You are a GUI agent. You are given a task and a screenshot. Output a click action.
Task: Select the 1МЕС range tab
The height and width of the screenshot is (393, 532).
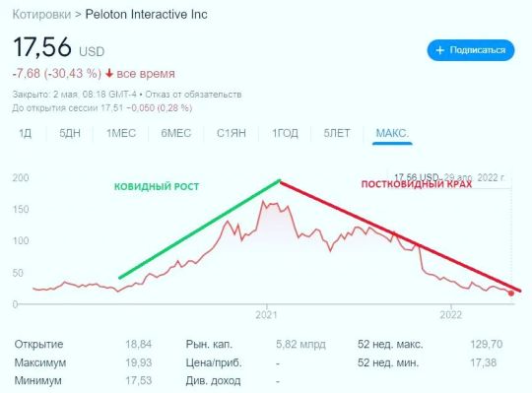(121, 133)
